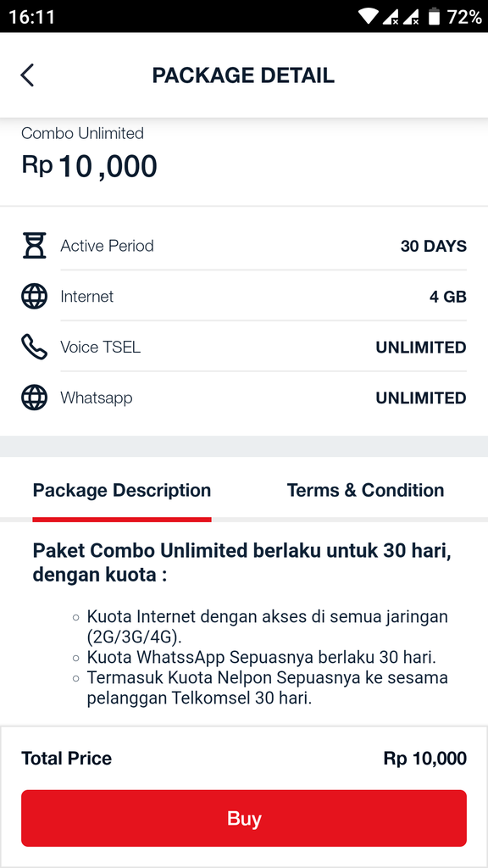Tap the back arrow to leave Package Detail
Viewport: 488px width, 868px height.
(x=27, y=75)
